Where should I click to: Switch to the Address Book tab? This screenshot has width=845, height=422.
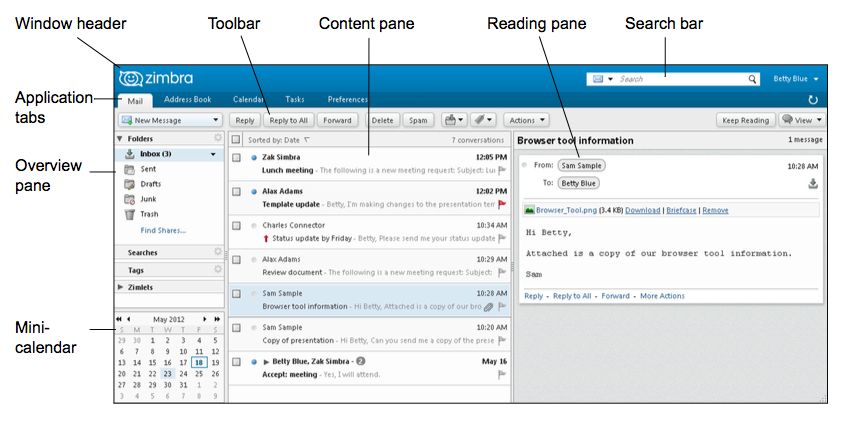pos(188,100)
